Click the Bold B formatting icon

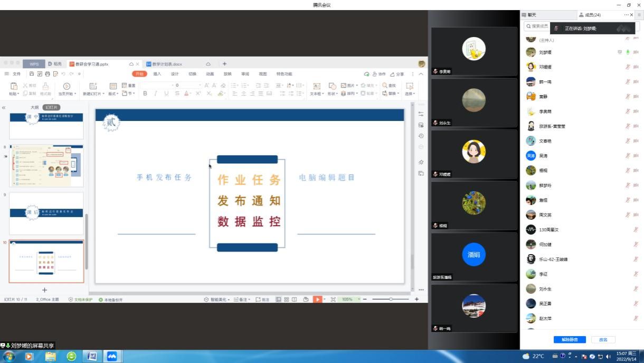click(145, 94)
